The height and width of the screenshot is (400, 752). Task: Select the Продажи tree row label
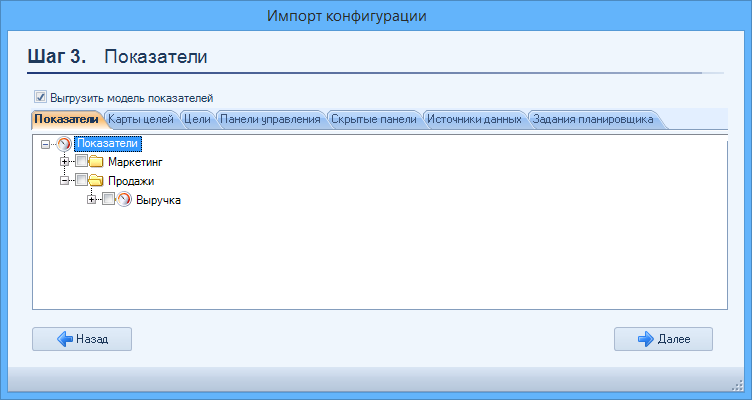(x=131, y=181)
